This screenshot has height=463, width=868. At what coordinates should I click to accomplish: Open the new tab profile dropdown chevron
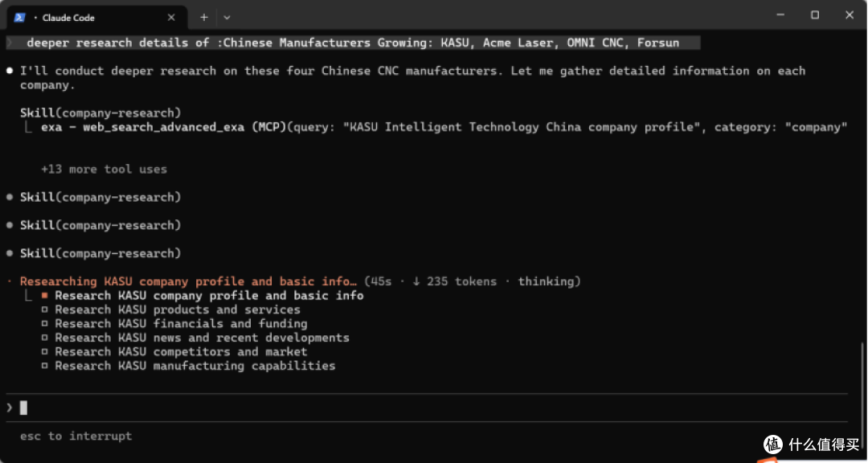tap(227, 18)
